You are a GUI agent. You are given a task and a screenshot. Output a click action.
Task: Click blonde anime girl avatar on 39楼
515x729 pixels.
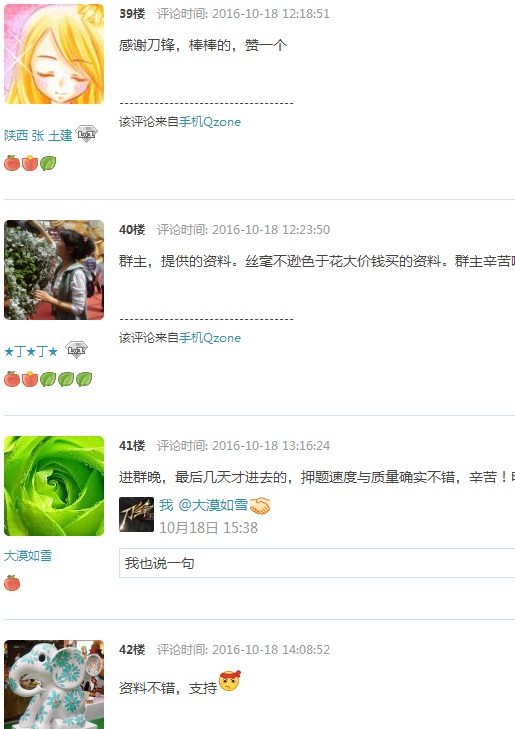coord(54,54)
